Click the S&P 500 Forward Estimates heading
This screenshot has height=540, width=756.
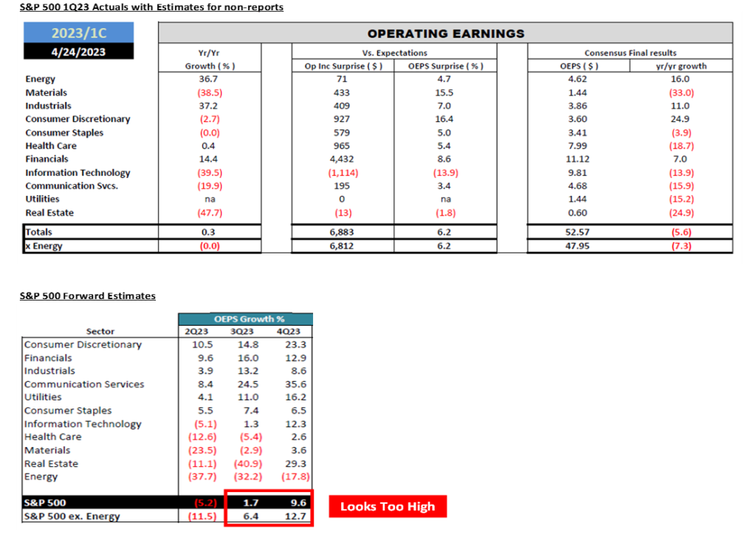[88, 295]
